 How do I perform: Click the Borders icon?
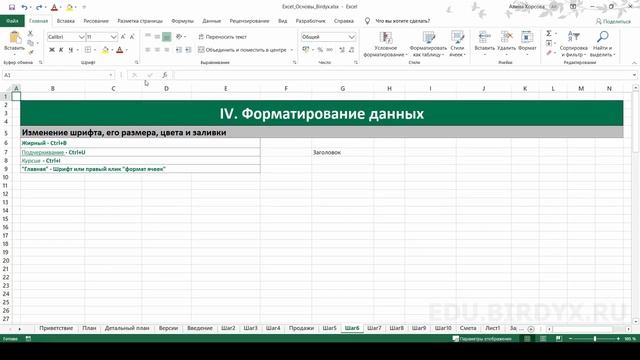click(x=88, y=50)
